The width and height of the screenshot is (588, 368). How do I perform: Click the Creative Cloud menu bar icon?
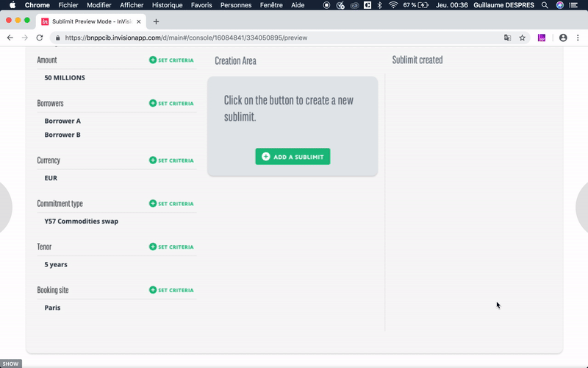click(354, 5)
